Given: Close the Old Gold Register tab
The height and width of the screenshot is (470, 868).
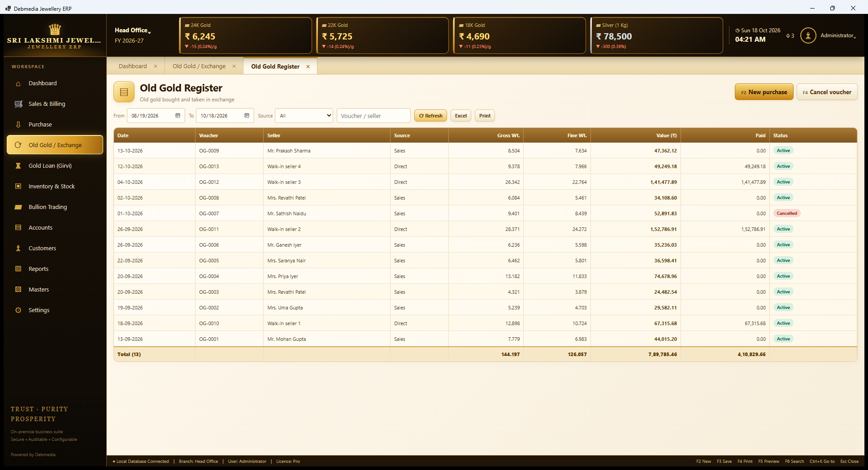Looking at the screenshot, I should coord(308,67).
